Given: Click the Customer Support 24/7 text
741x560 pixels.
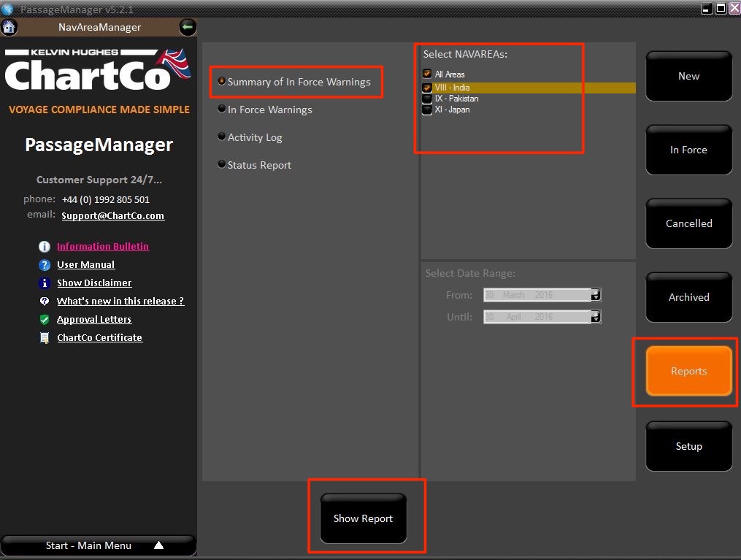Looking at the screenshot, I should 99,180.
